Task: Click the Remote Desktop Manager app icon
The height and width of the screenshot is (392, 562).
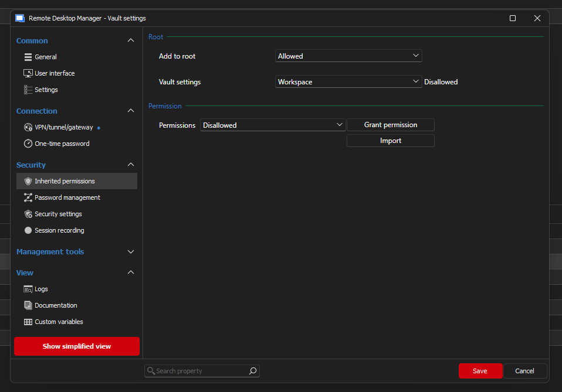Action: (x=20, y=18)
